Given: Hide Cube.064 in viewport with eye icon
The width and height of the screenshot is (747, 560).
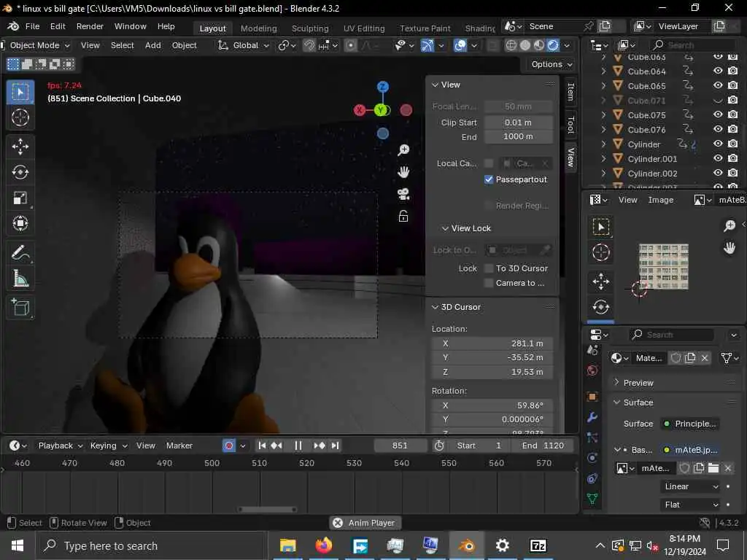Looking at the screenshot, I should [x=718, y=71].
